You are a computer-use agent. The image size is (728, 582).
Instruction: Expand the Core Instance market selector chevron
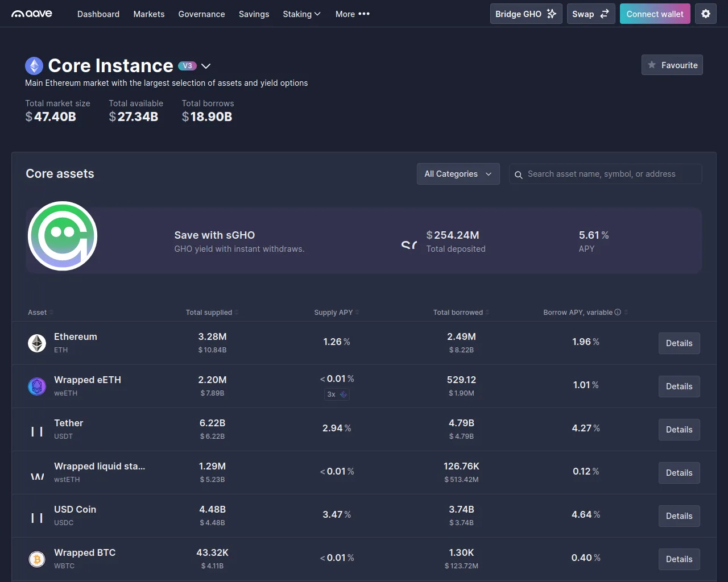click(x=206, y=66)
